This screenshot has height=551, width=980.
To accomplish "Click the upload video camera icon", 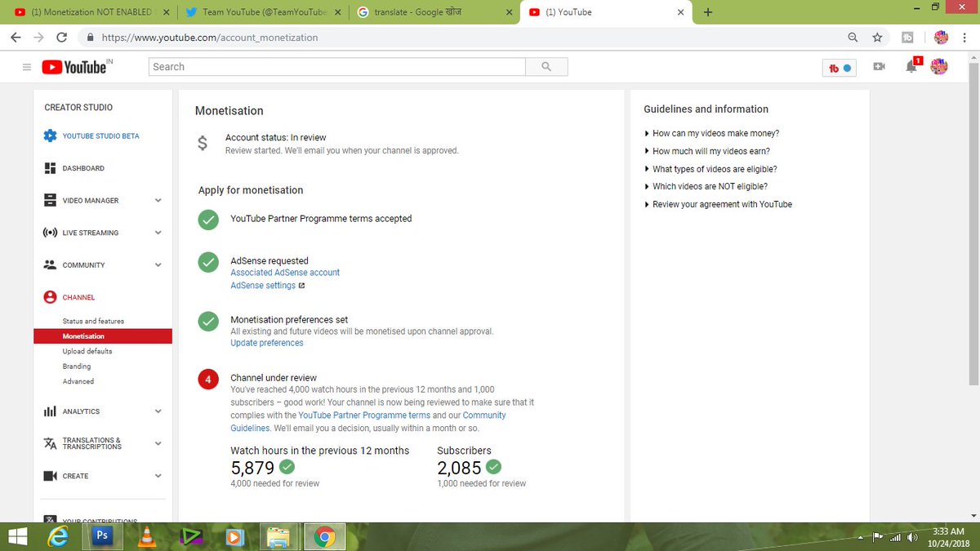I will pos(879,67).
